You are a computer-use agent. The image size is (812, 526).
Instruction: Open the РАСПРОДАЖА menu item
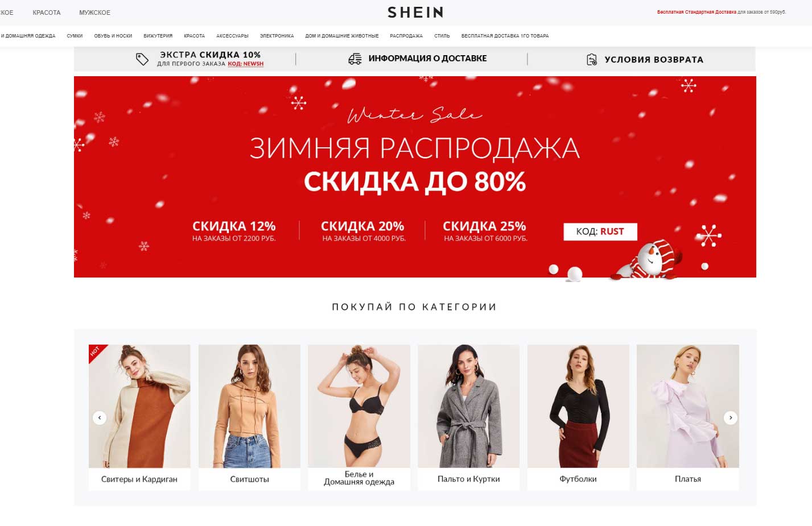(x=406, y=36)
